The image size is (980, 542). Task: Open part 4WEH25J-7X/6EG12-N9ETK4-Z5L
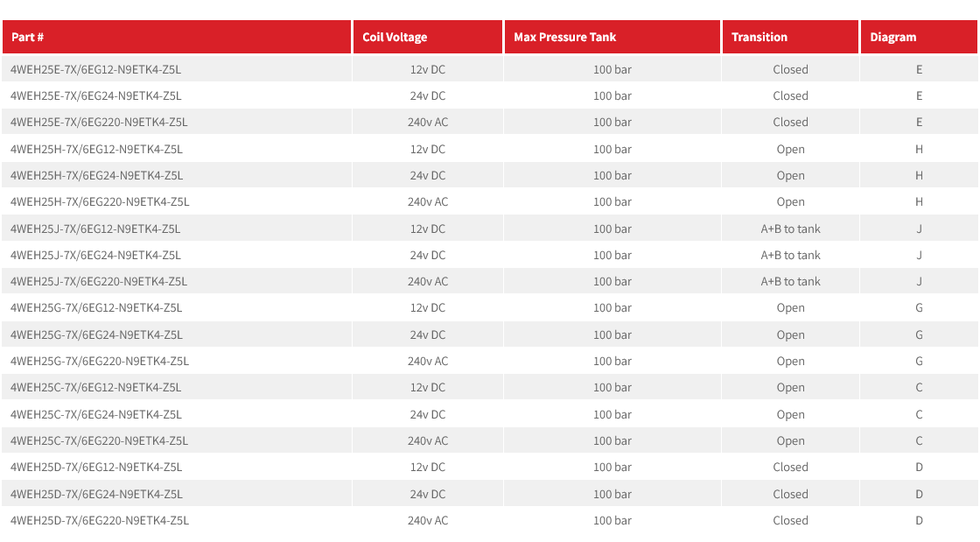click(x=95, y=229)
